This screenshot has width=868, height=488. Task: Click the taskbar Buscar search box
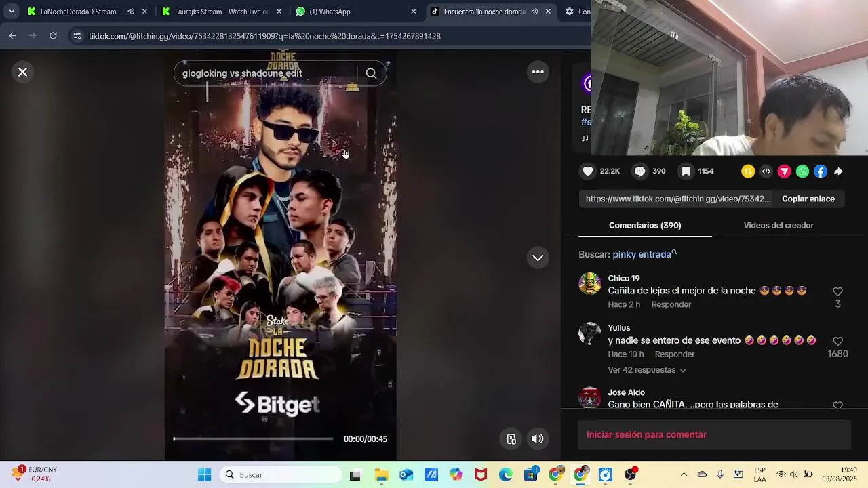(x=281, y=475)
